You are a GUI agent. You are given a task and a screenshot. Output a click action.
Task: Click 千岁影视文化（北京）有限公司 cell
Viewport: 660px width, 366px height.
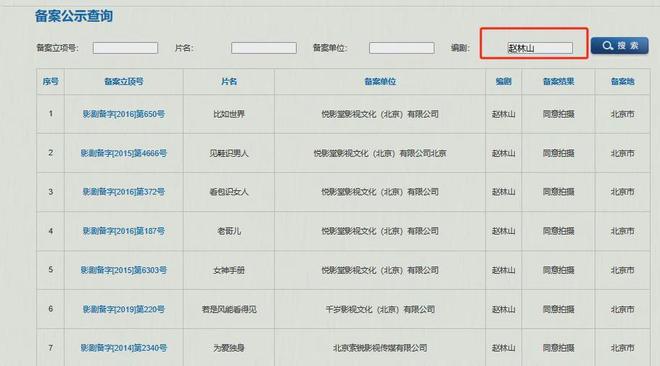pos(380,309)
